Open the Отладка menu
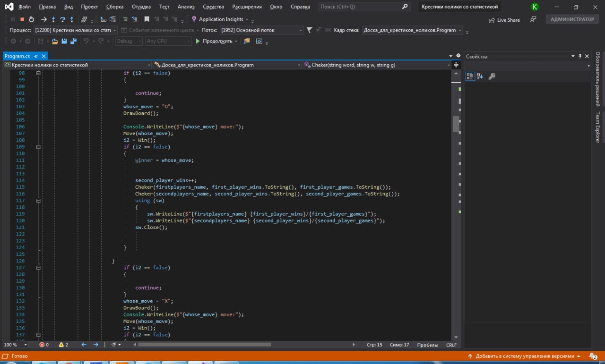Viewport: 605px width, 364px height. [140, 7]
